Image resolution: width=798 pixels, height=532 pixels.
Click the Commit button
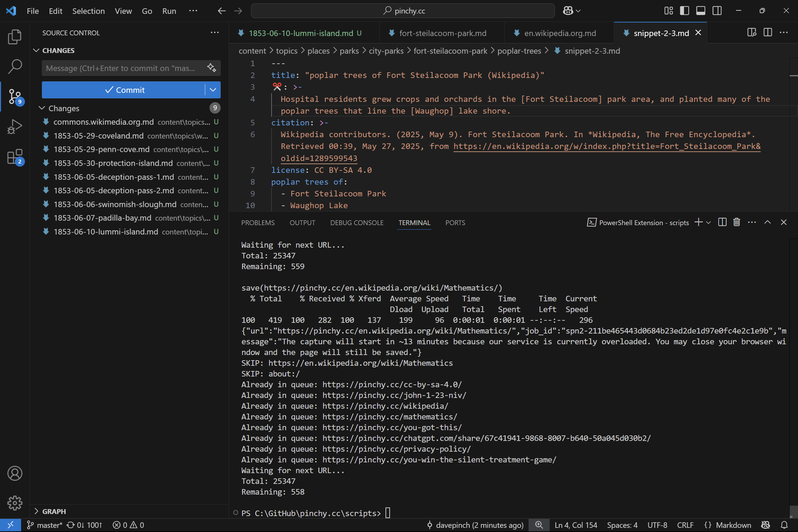click(124, 90)
